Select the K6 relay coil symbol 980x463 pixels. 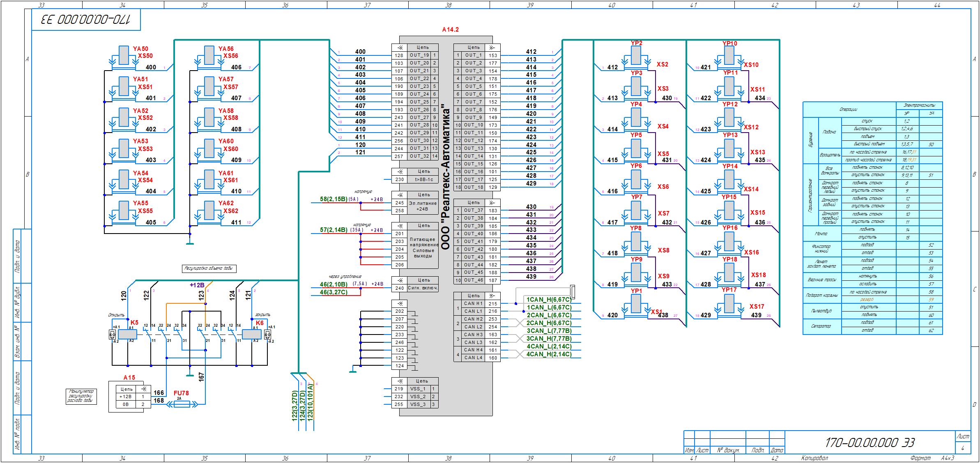[x=252, y=335]
